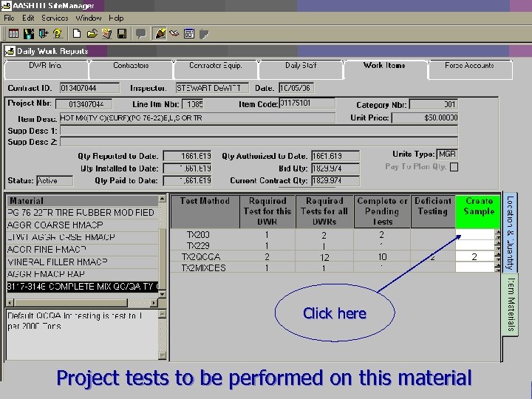Select the vertical Item Materials tab
532x399 pixels.
(511, 304)
